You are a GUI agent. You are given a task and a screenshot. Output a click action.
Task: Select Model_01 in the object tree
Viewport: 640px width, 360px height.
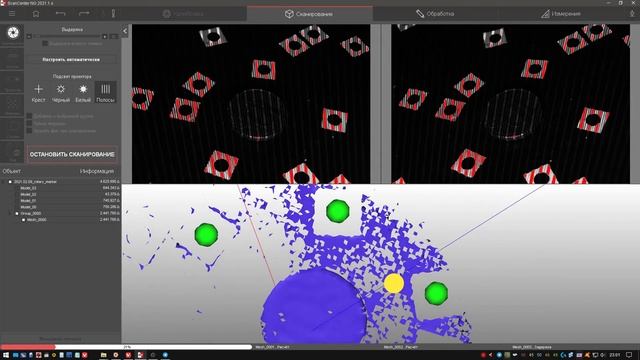(x=61, y=201)
